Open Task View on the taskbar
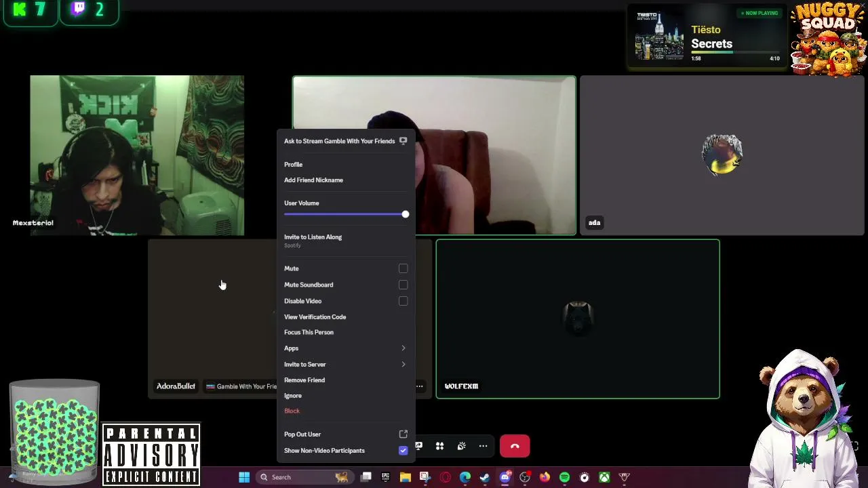868x488 pixels. pos(366,477)
